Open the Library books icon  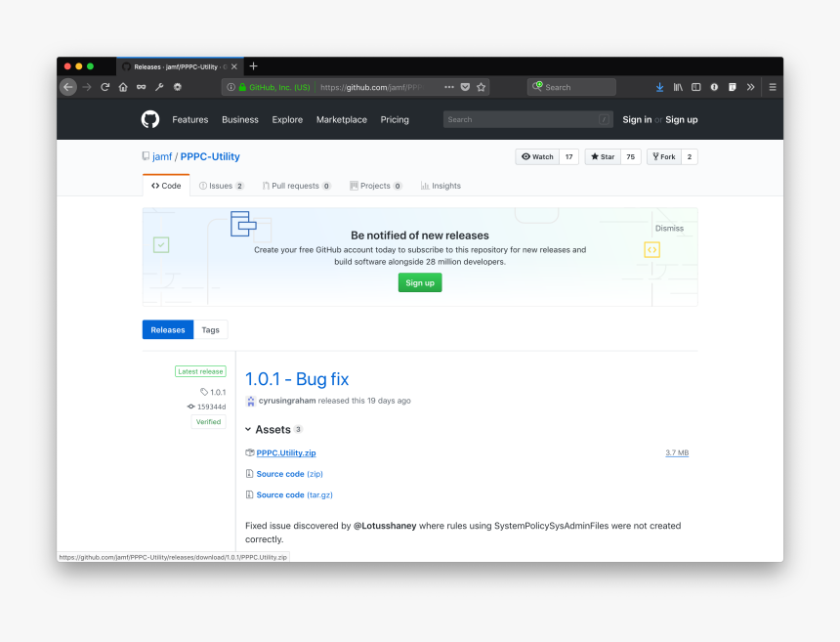[678, 87]
